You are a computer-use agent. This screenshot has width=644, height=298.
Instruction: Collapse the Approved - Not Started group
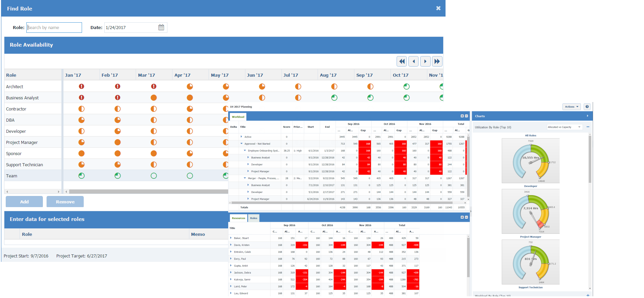[x=241, y=144]
